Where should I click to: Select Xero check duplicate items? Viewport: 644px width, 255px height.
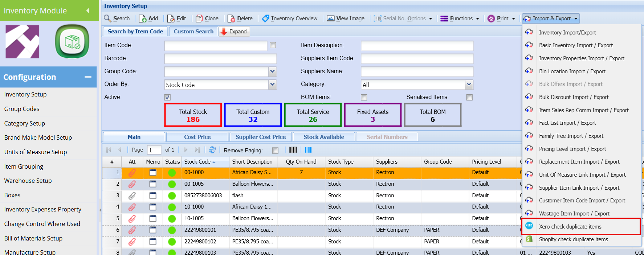[x=570, y=227]
